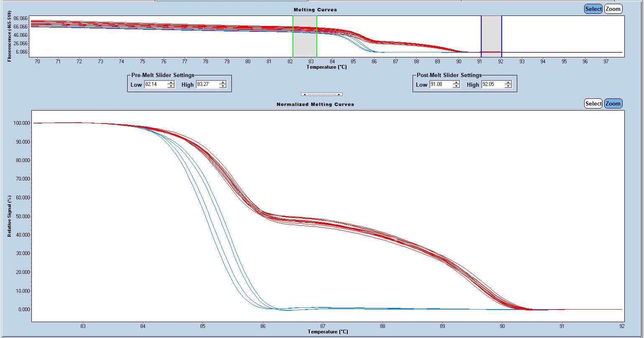This screenshot has width=644, height=338.
Task: Click Select button above Normalized Melting Curves chart
Action: 593,103
